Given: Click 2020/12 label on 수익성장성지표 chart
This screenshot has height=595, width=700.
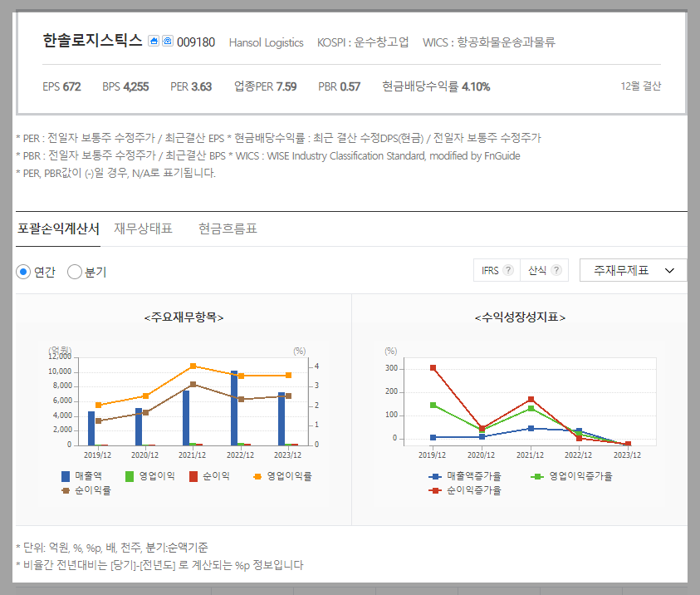Looking at the screenshot, I should tap(482, 455).
